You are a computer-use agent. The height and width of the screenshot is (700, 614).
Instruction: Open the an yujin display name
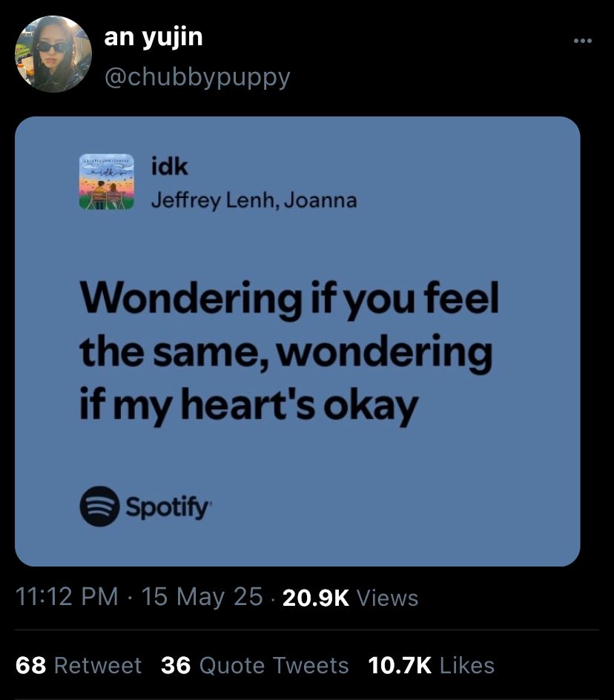coord(153,38)
